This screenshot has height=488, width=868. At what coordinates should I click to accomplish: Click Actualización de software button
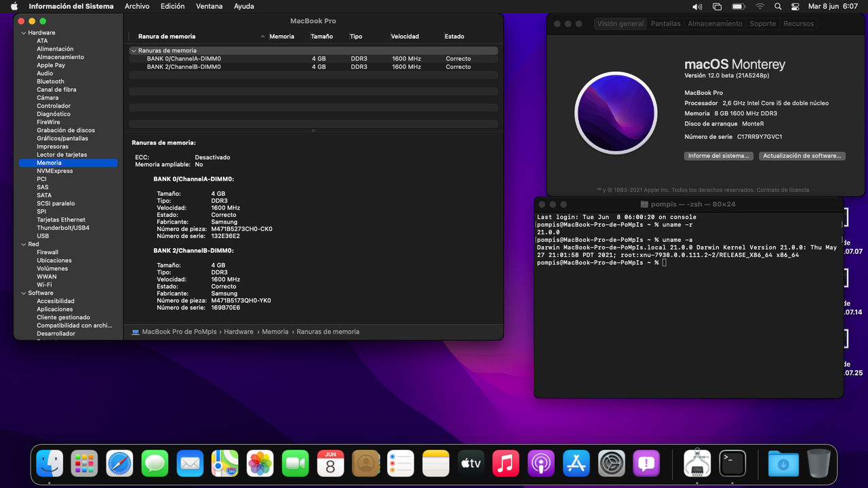point(802,156)
